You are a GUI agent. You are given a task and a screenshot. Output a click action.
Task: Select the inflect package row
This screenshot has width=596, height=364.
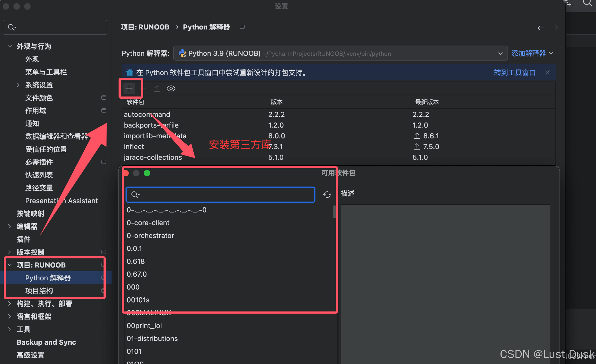[339, 147]
